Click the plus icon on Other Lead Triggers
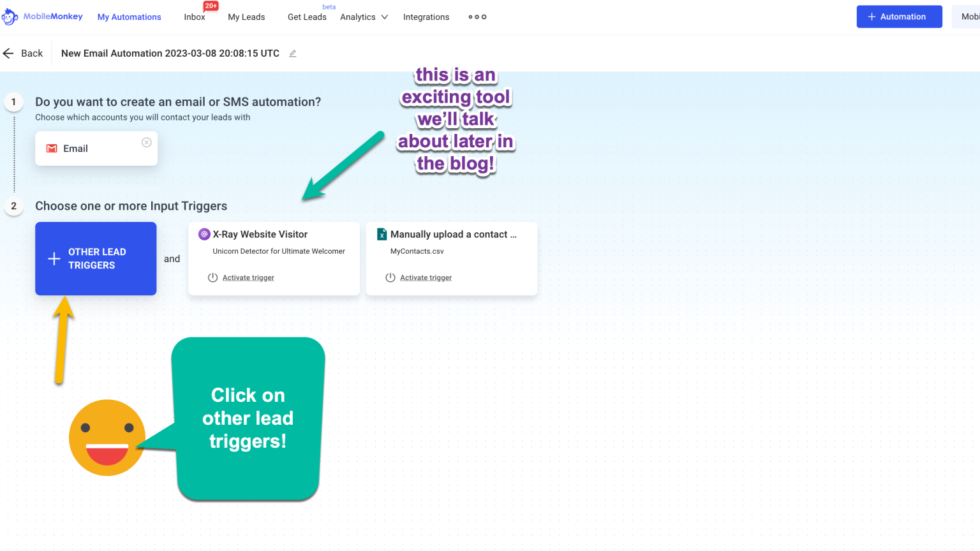The width and height of the screenshot is (980, 551). coord(56,258)
